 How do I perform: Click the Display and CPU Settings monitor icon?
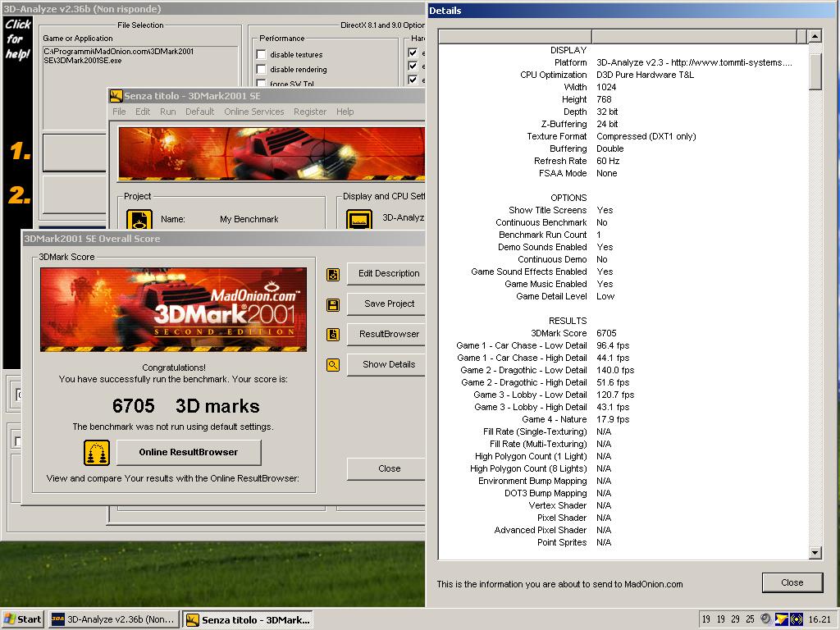[359, 220]
